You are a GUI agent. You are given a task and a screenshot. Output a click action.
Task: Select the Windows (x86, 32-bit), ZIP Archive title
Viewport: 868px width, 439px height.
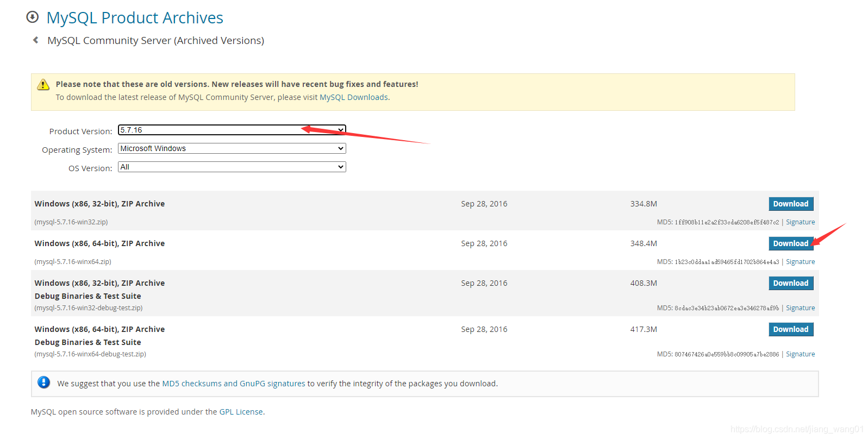99,204
